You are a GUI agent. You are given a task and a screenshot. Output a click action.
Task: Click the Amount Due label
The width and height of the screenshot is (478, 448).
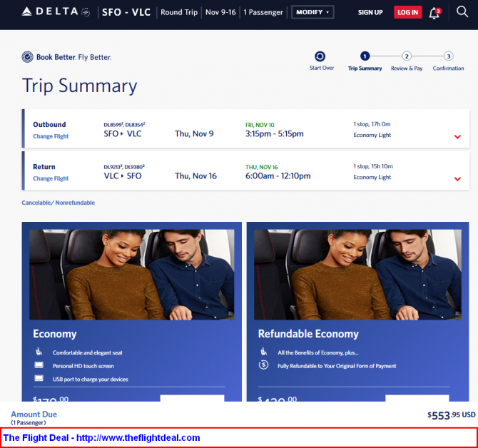pos(34,414)
